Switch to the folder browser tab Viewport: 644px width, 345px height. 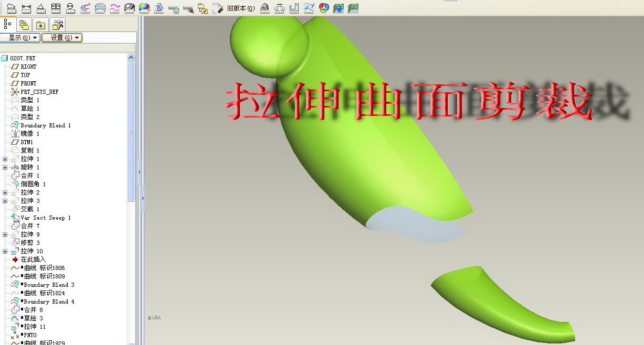(x=24, y=25)
